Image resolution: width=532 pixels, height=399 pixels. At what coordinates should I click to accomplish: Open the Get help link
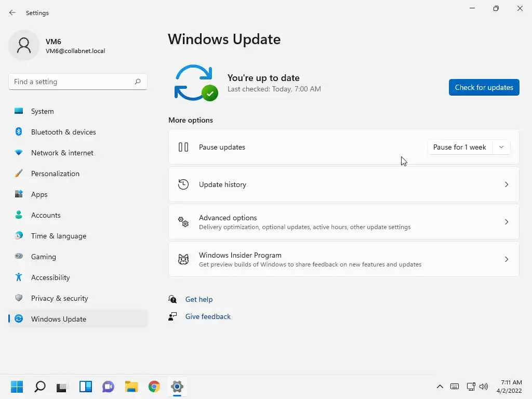click(199, 299)
